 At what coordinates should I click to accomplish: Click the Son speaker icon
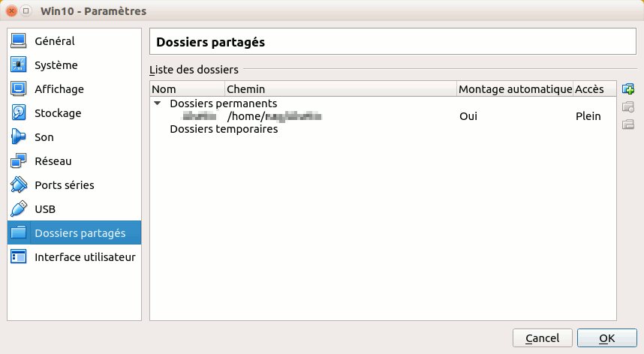[x=19, y=137]
